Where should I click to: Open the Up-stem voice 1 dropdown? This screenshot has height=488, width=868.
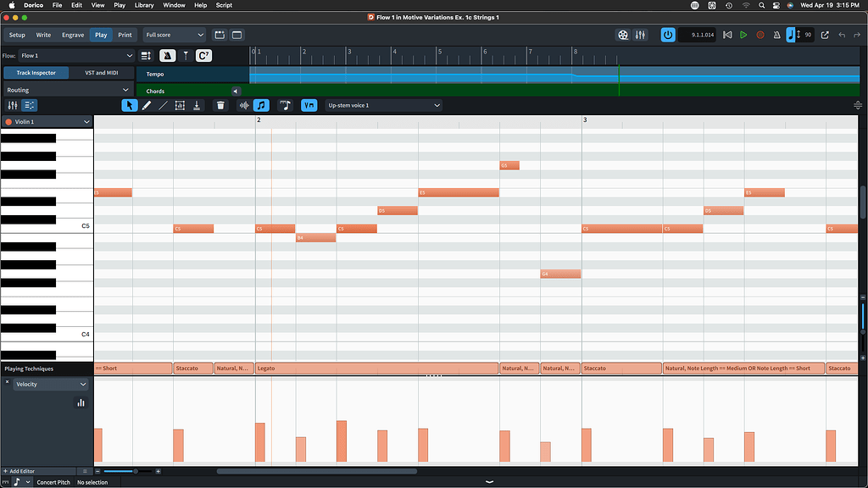pos(382,105)
